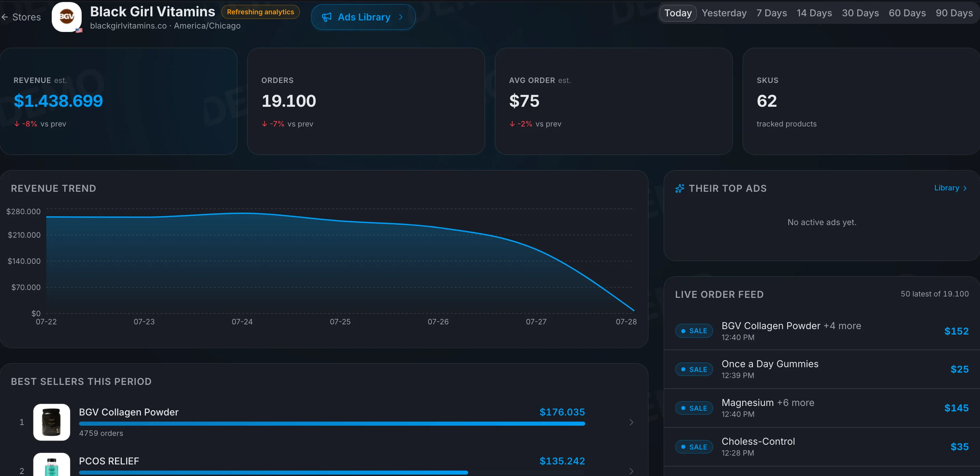
Task: Switch to 60 Days range
Action: pos(907,13)
